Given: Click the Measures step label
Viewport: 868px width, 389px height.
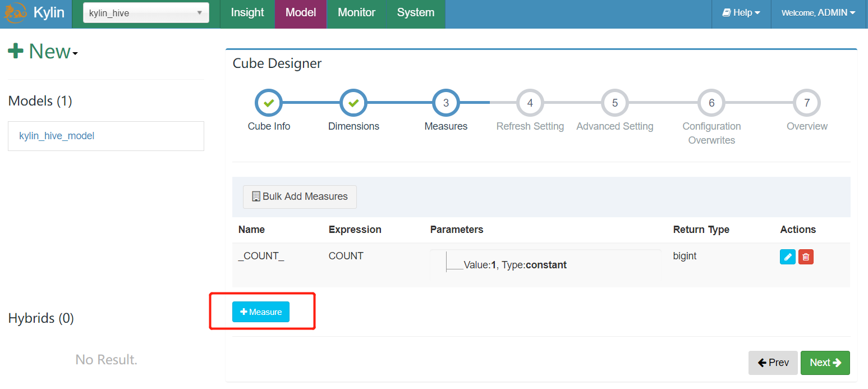Looking at the screenshot, I should pos(446,126).
